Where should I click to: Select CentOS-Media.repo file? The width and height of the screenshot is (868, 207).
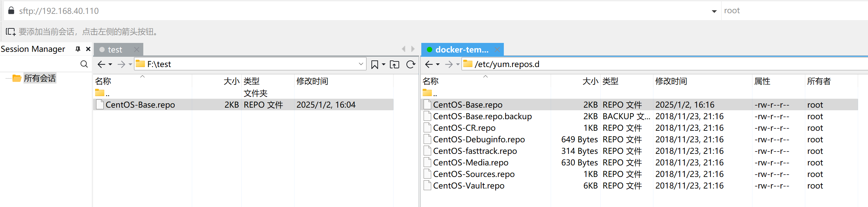pyautogui.click(x=640, y=162)
